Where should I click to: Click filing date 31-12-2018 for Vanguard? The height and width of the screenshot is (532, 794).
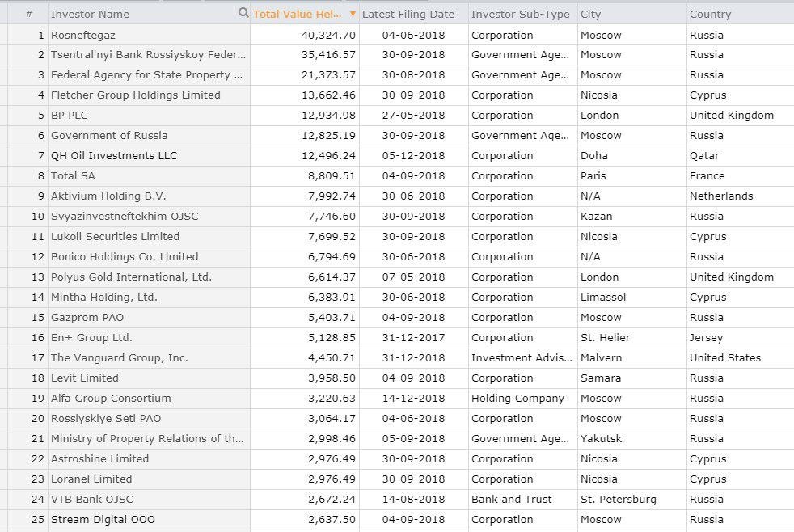pos(414,358)
